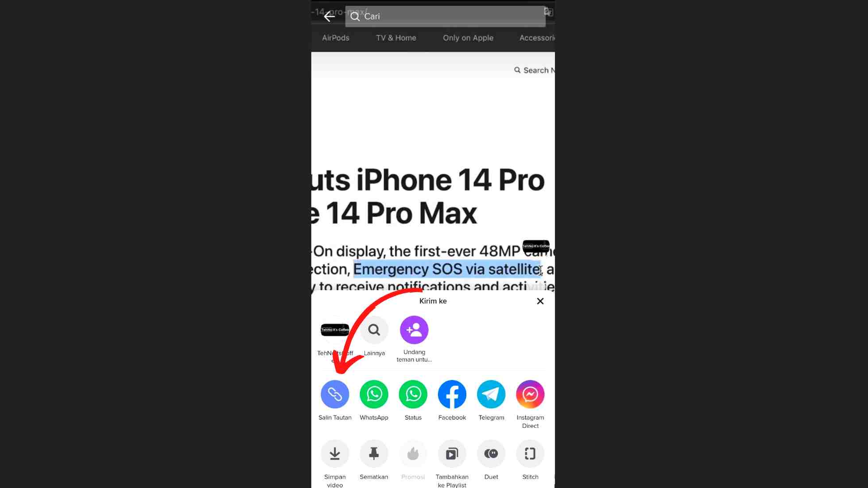Viewport: 868px width, 488px height.
Task: Tap the Salin Tautan (copy link) icon
Action: click(x=334, y=394)
